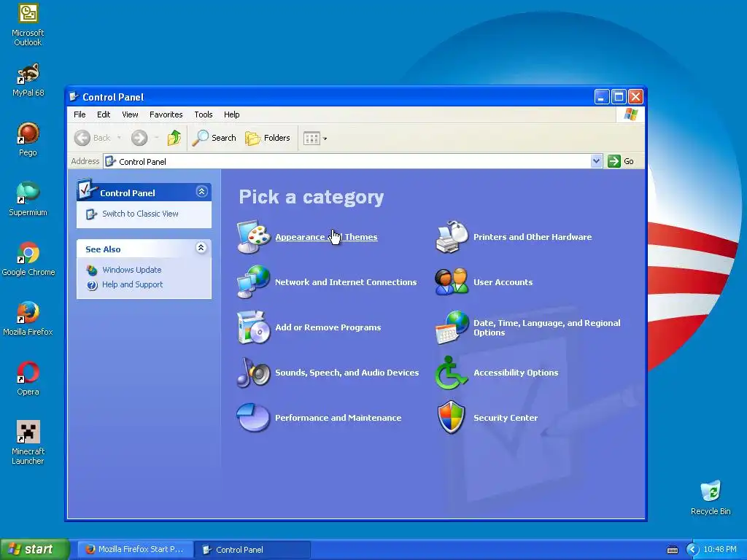This screenshot has height=560, width=747.
Task: Open the File menu
Action: coord(80,114)
